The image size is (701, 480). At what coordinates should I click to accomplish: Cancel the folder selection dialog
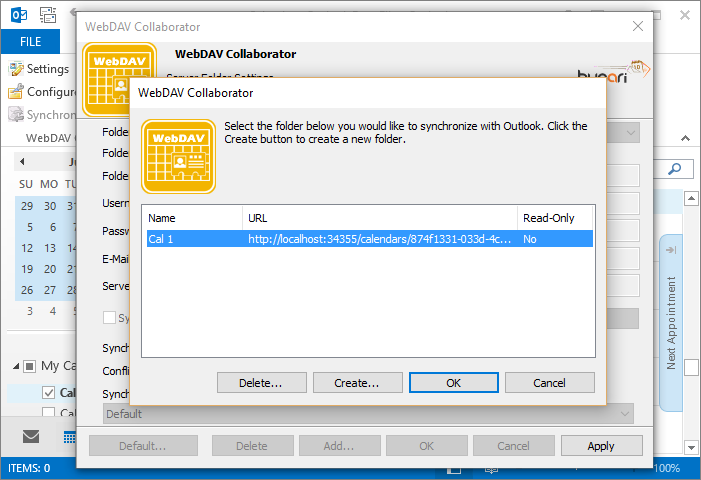click(x=549, y=383)
